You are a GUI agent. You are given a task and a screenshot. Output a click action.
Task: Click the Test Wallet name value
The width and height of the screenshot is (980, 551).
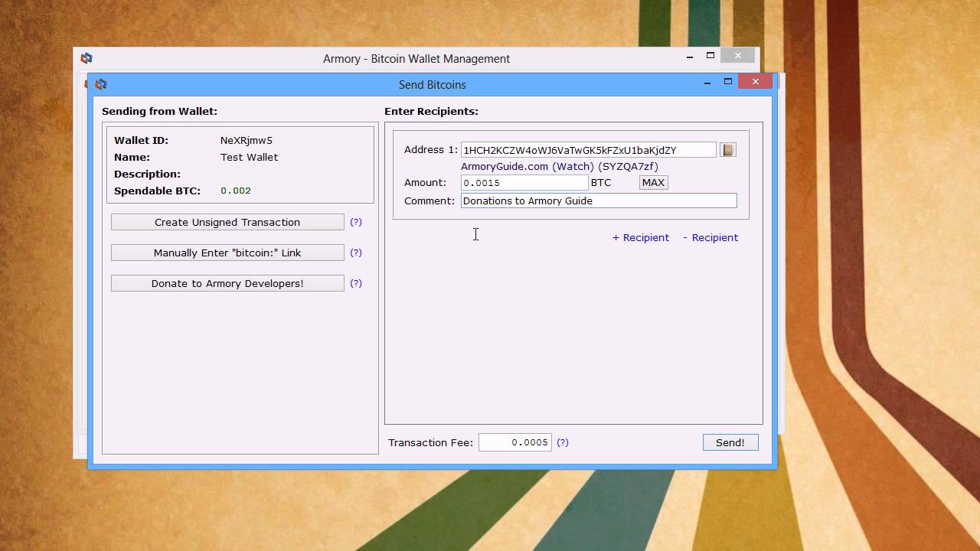click(x=250, y=157)
